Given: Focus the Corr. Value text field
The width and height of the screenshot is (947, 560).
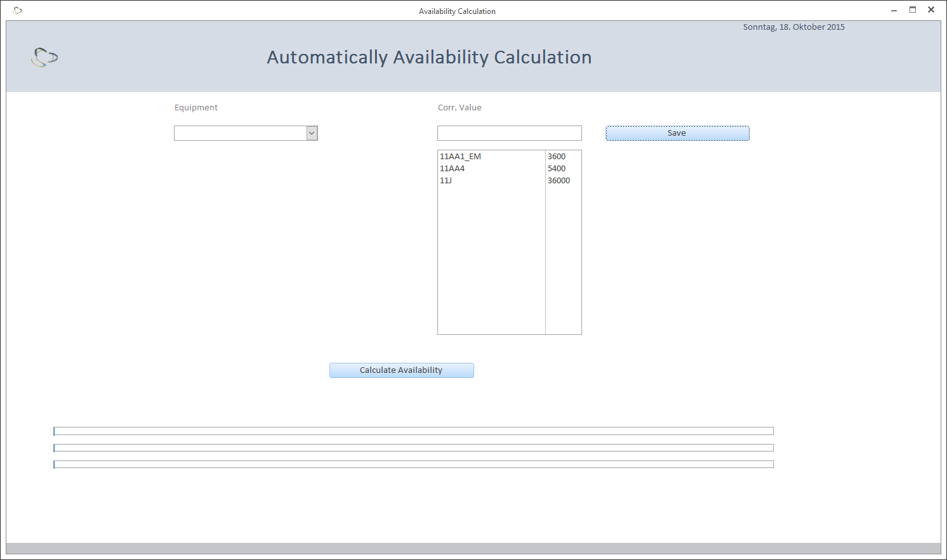Looking at the screenshot, I should [509, 133].
